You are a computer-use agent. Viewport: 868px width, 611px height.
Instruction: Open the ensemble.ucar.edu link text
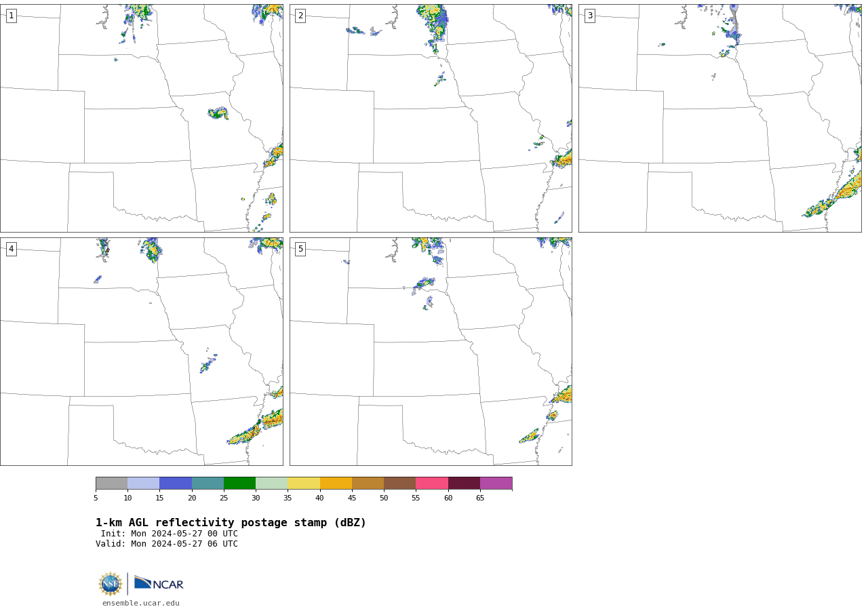coord(141,603)
